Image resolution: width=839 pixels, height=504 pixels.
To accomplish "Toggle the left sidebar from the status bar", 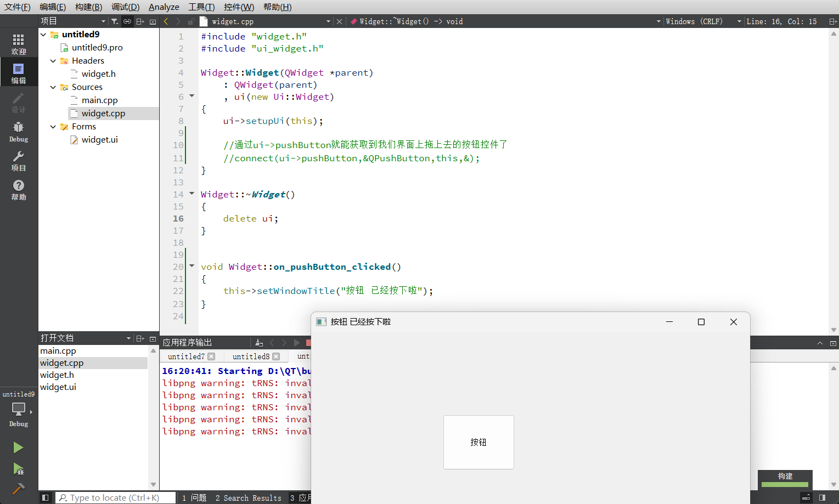I will pos(46,497).
